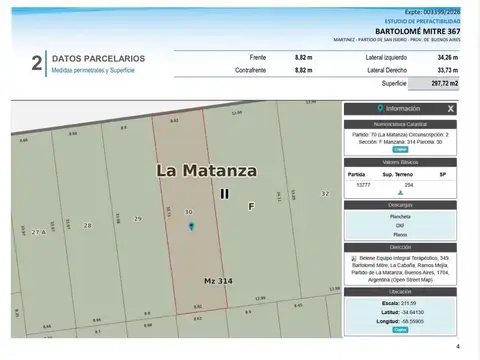Click the Longitud coordinate value

(413, 321)
